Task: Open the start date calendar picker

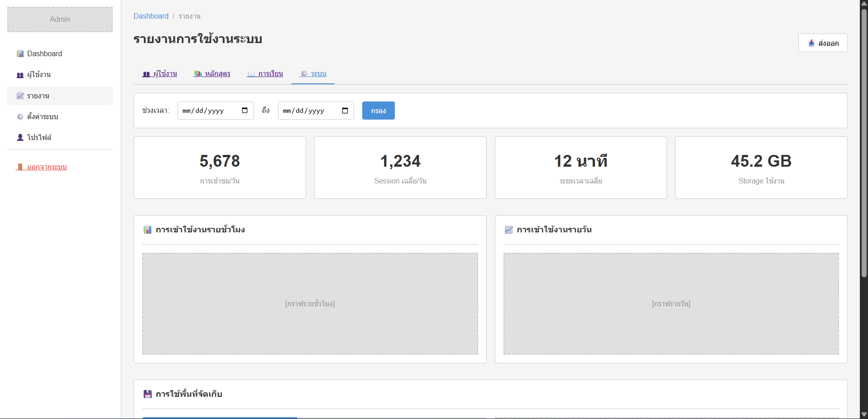Action: pos(245,111)
